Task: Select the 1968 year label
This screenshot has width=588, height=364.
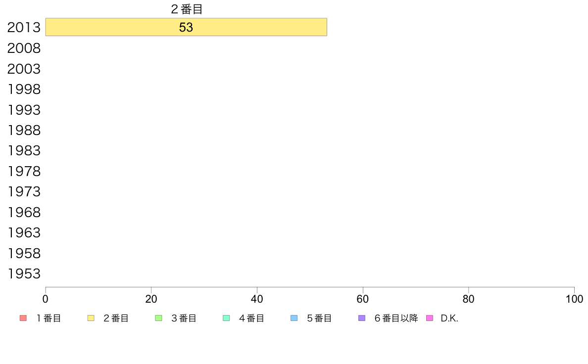Action: (x=24, y=213)
